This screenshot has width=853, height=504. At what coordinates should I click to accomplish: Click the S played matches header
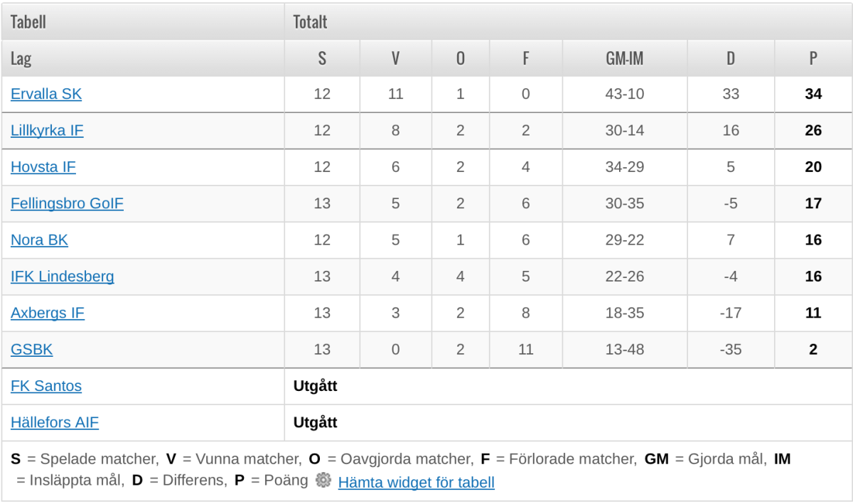coord(322,58)
